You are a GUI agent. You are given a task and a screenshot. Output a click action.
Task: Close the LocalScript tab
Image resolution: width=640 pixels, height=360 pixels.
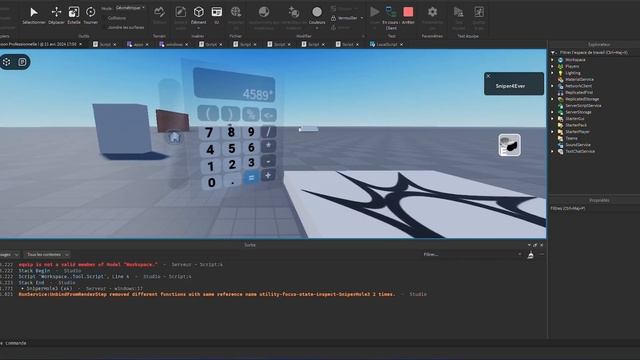[x=402, y=44]
